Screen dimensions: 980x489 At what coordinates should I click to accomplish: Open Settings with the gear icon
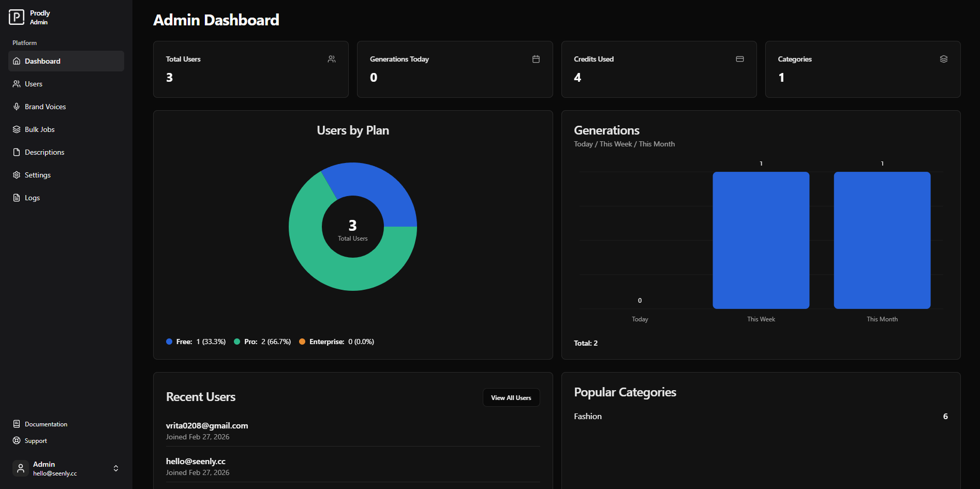[x=16, y=174]
